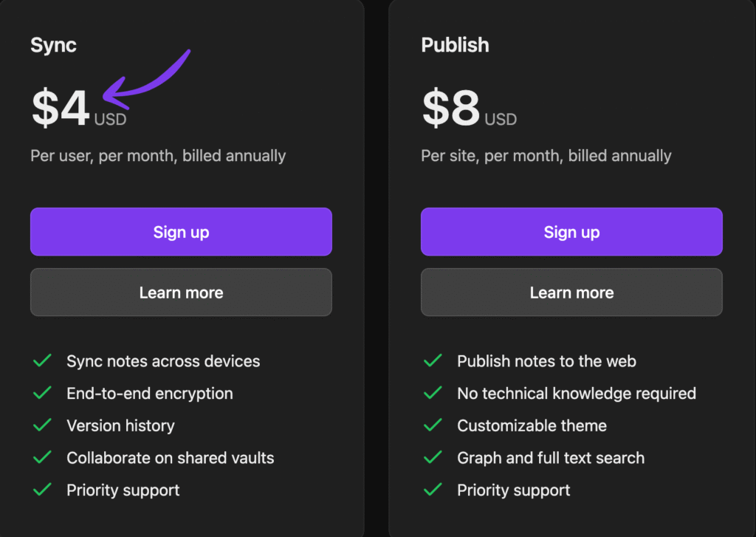This screenshot has width=756, height=537.
Task: Click Sign up button under Sync plan
Action: click(x=181, y=232)
